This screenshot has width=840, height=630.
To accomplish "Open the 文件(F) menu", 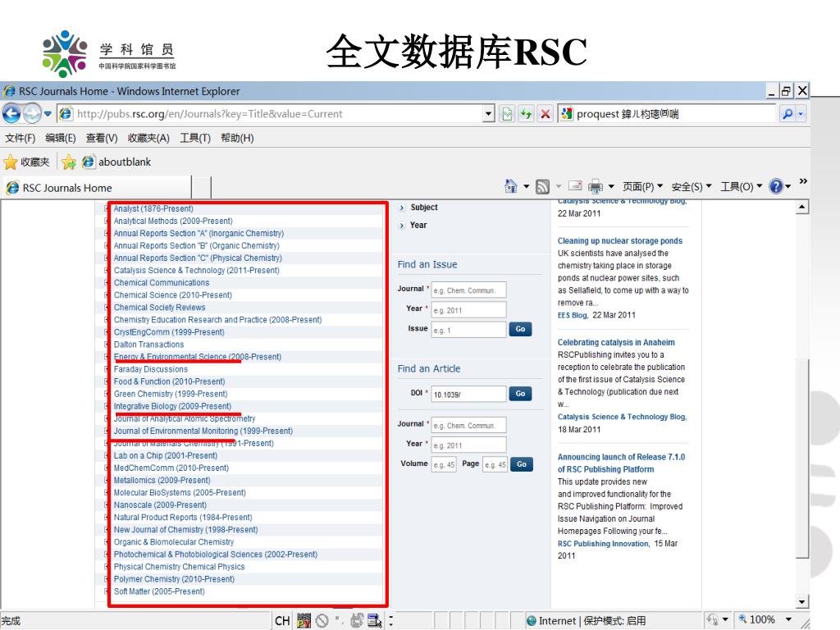I will pos(21,138).
